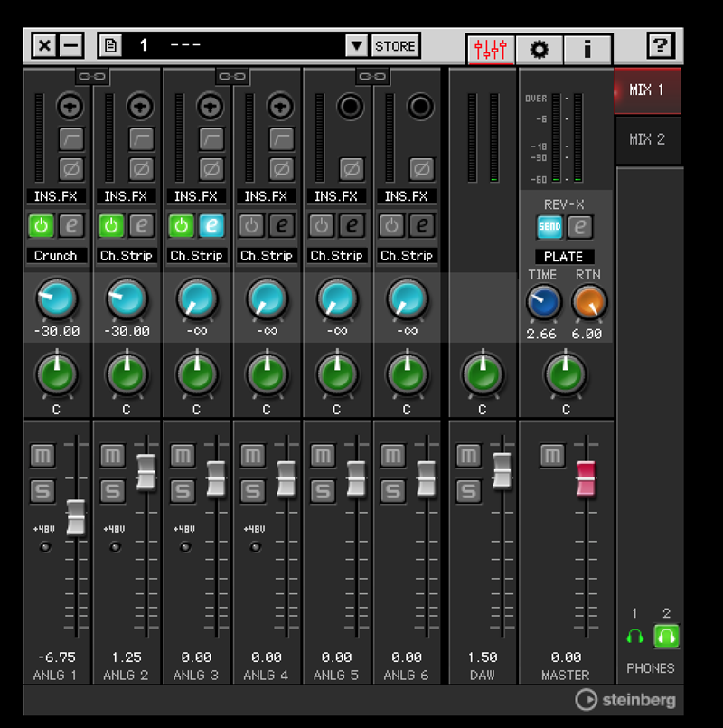
Task: Select the MIX 2 tab
Action: tap(647, 139)
